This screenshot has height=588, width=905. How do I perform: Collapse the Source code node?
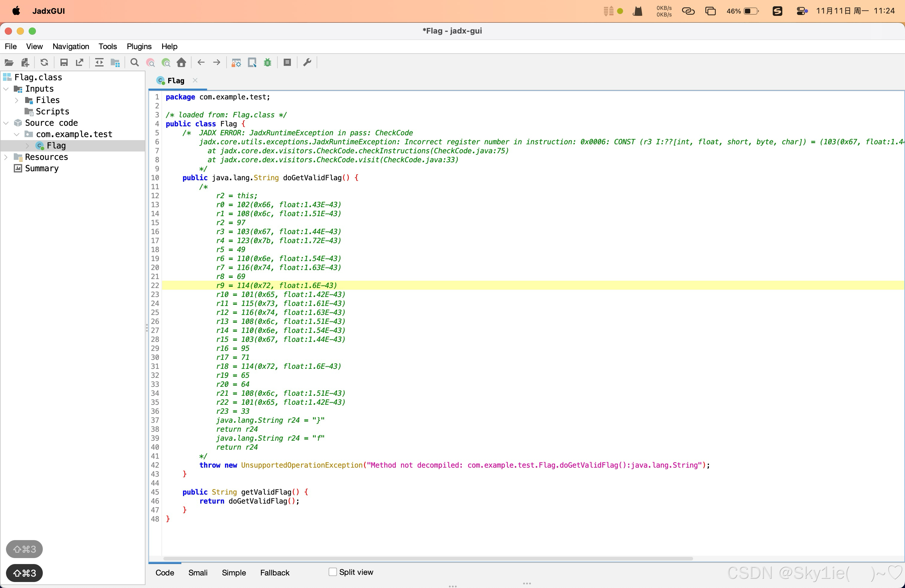[x=6, y=123]
